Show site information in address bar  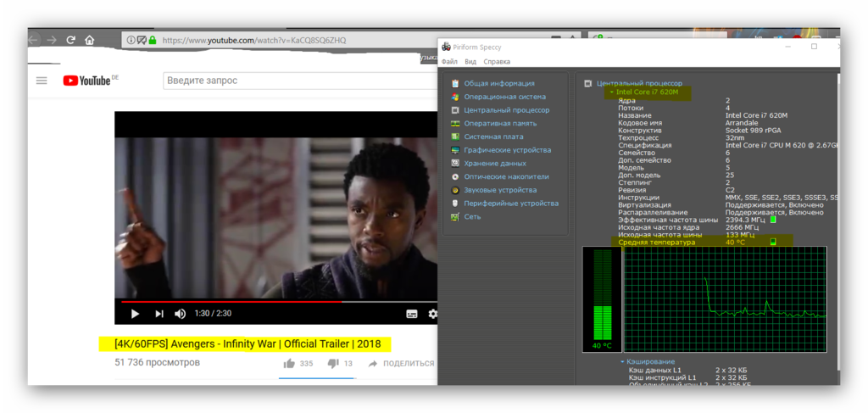click(131, 40)
